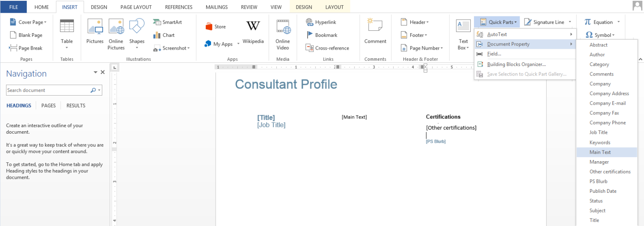
Task: Click the Chart icon
Action: (x=164, y=35)
